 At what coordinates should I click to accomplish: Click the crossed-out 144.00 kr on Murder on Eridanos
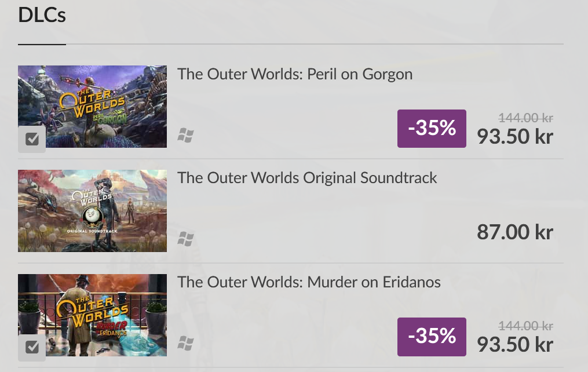point(525,326)
